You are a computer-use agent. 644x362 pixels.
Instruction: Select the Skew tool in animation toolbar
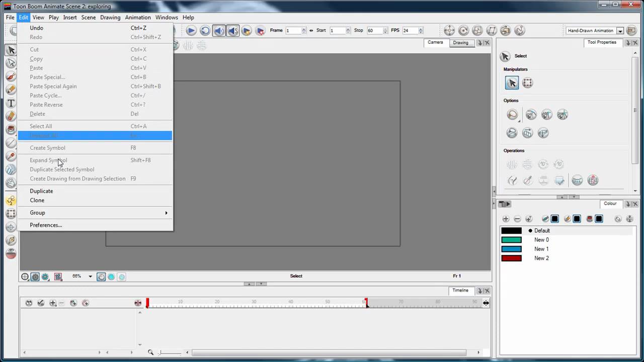point(492,31)
